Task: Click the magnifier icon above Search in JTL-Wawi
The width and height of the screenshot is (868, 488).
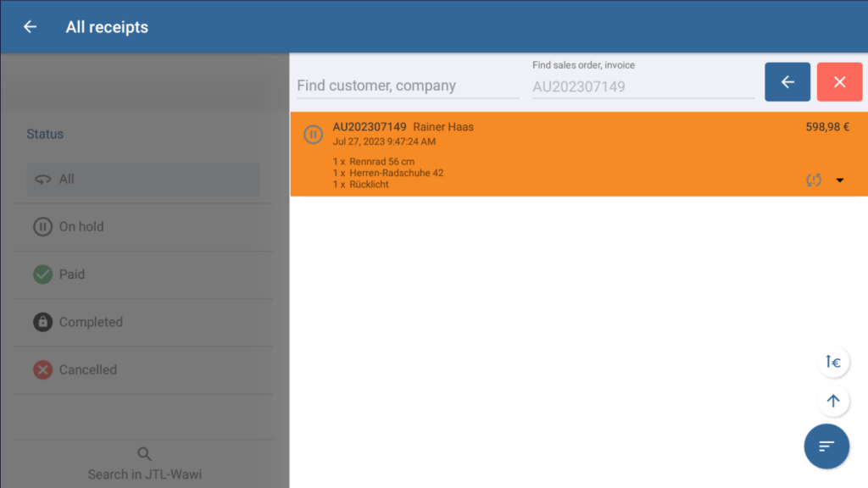Action: (145, 454)
